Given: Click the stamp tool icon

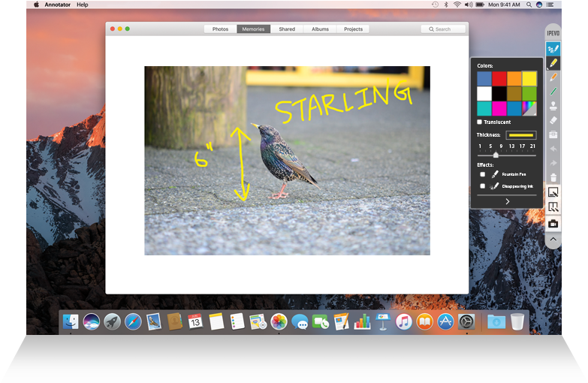Looking at the screenshot, I should point(553,106).
